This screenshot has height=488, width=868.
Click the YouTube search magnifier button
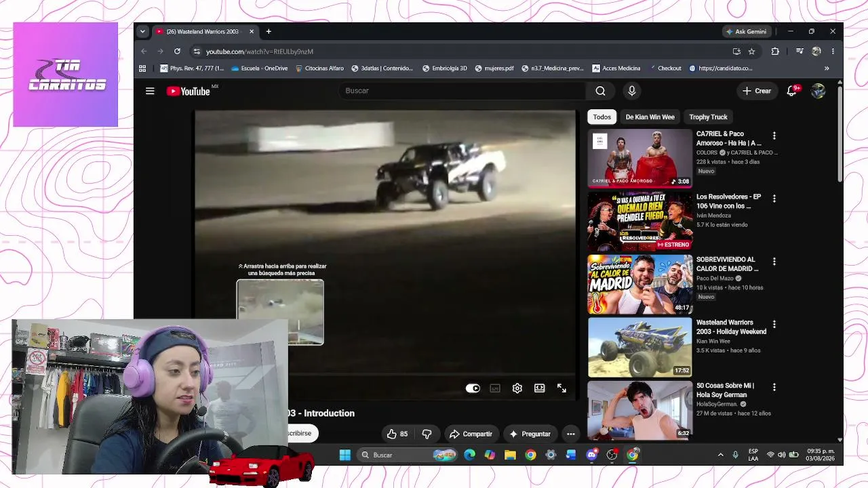[x=600, y=91]
